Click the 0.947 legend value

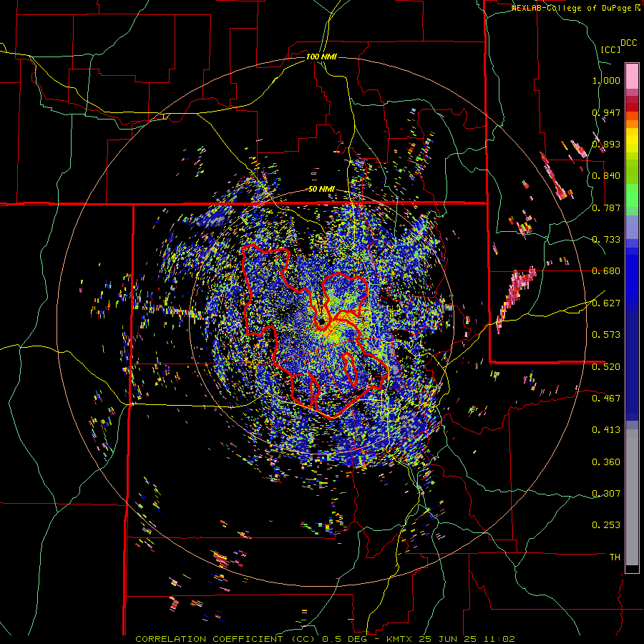click(x=606, y=112)
